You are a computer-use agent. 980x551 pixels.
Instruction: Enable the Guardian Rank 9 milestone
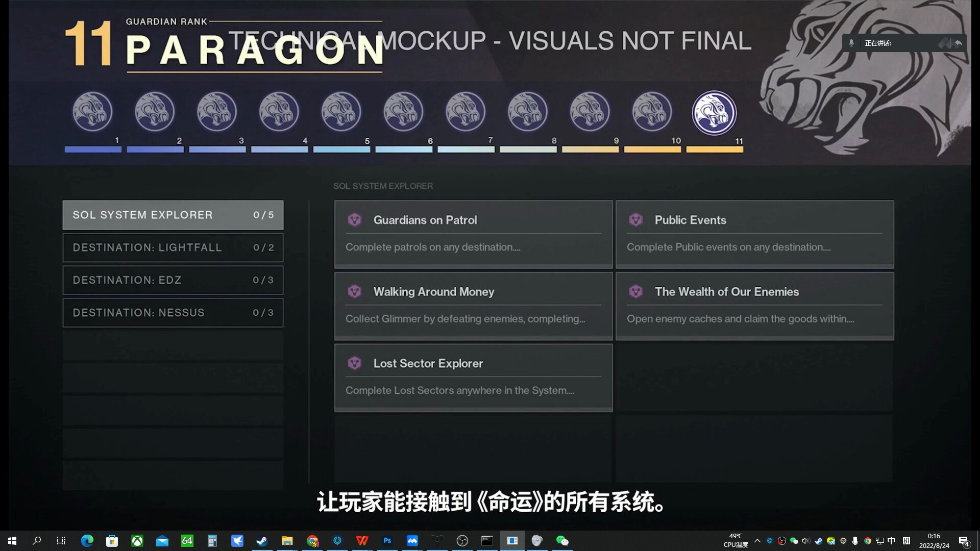click(590, 112)
